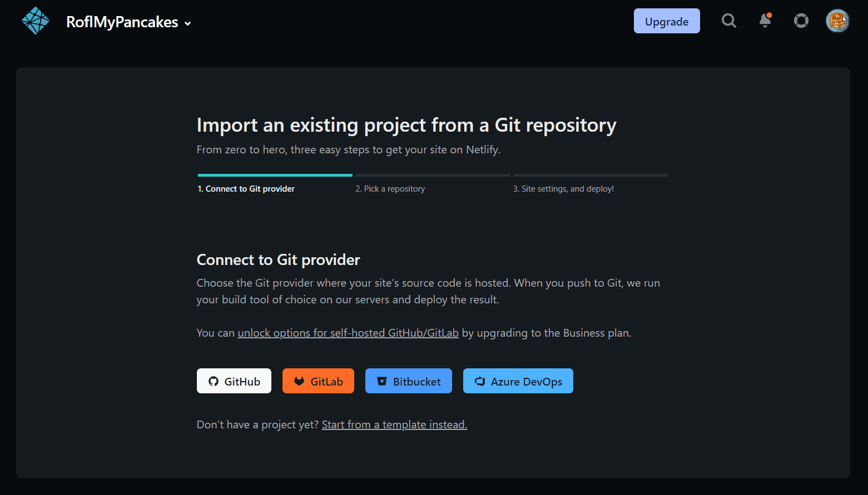Viewport: 868px width, 495px height.
Task: Open search with the magnifying glass icon
Action: (728, 21)
